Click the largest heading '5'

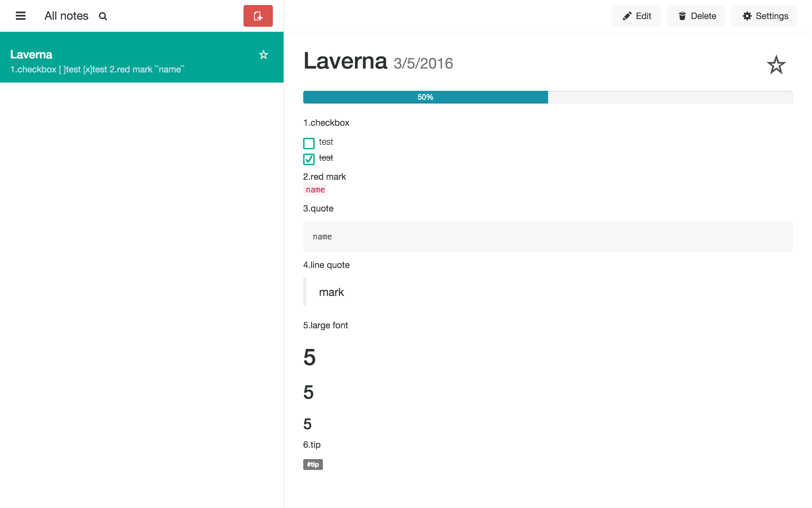point(309,357)
